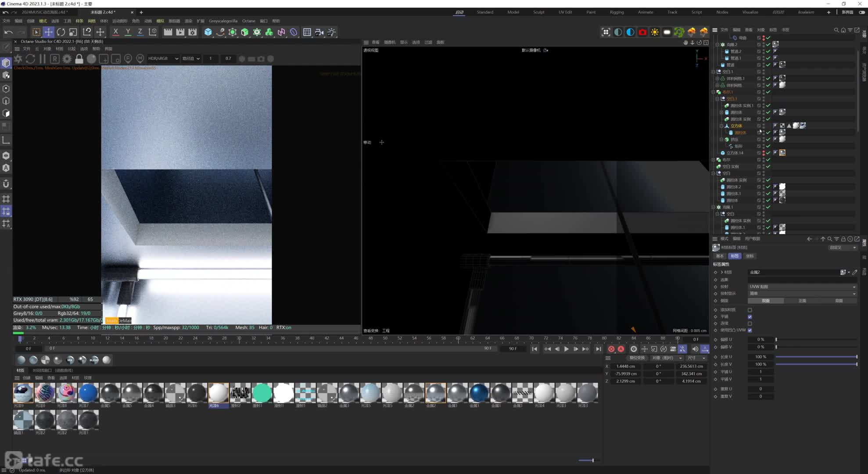Toggle the autokeying red A button
Viewport: 868px width, 474px height.
[x=621, y=349]
